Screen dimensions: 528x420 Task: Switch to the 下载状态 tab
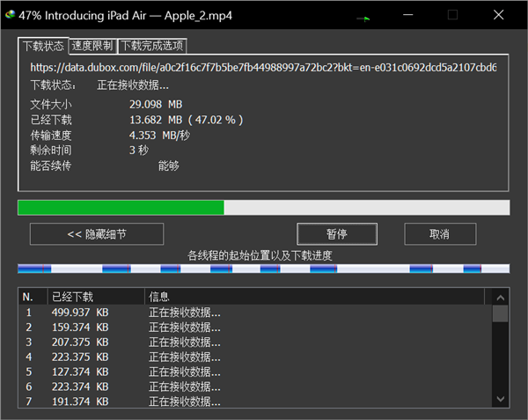(x=43, y=46)
